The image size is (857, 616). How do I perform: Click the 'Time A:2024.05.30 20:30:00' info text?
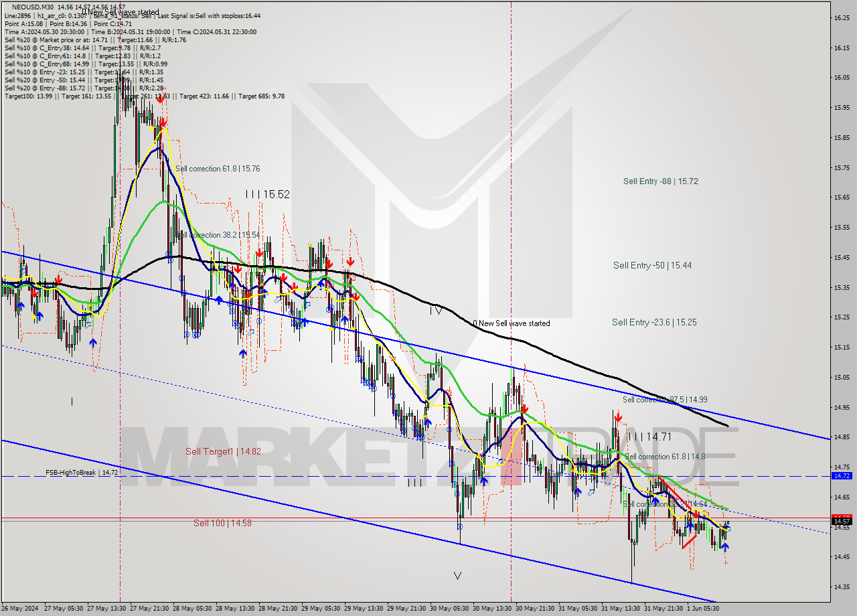(x=44, y=31)
